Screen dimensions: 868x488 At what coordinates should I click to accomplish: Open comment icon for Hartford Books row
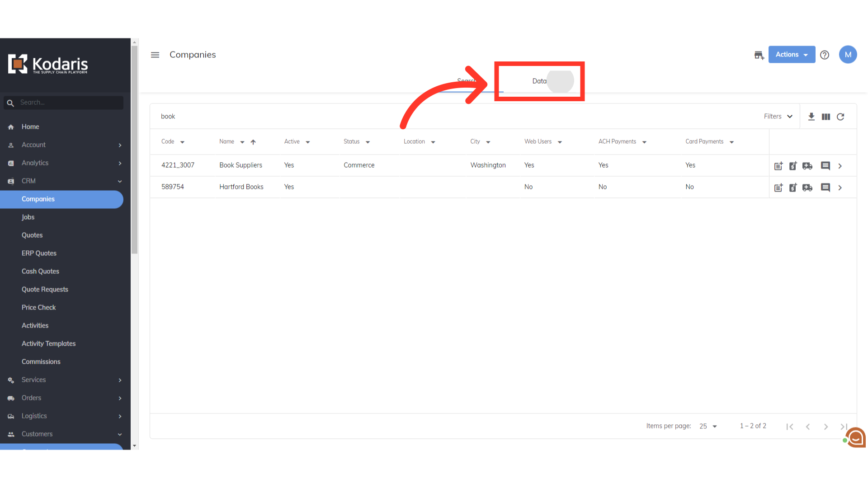point(826,188)
